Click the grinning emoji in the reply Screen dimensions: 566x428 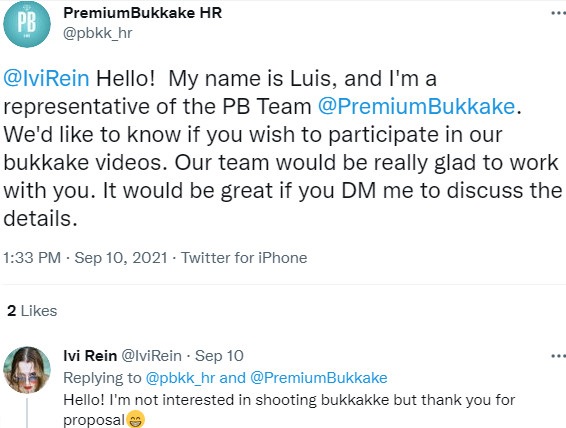coord(136,419)
